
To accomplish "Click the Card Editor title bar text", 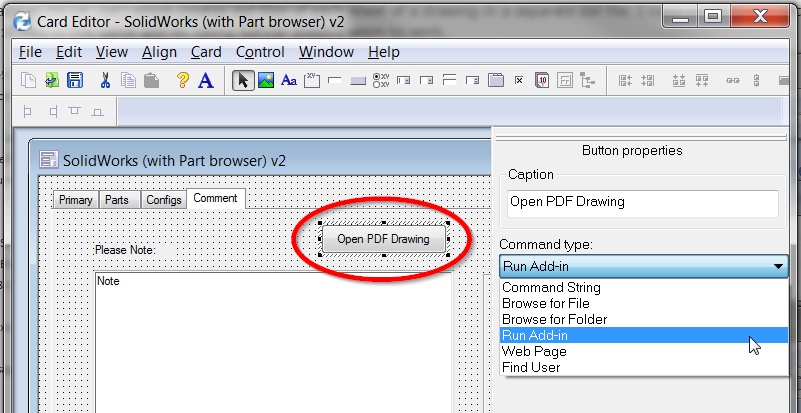I will (x=191, y=22).
